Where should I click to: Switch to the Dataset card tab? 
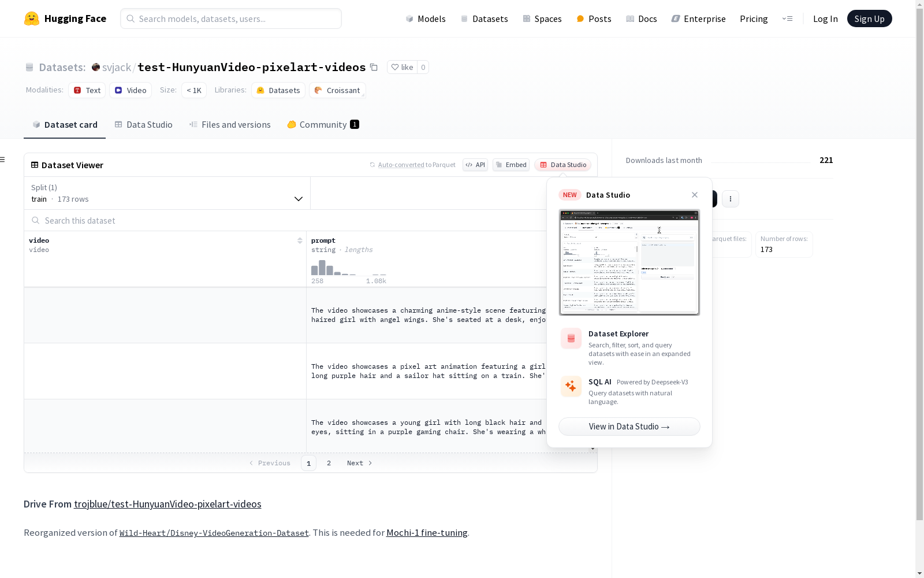click(65, 125)
